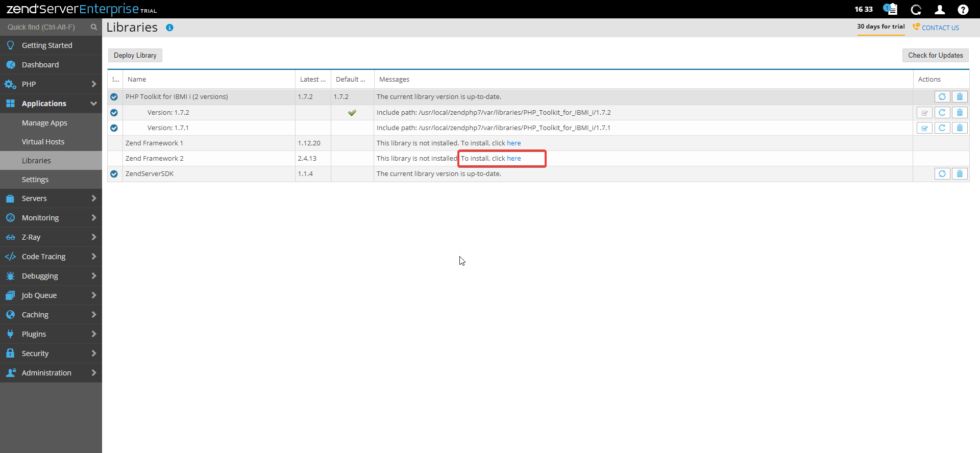Open Manage Apps in sidebar
The height and width of the screenshot is (453, 980).
click(x=44, y=123)
